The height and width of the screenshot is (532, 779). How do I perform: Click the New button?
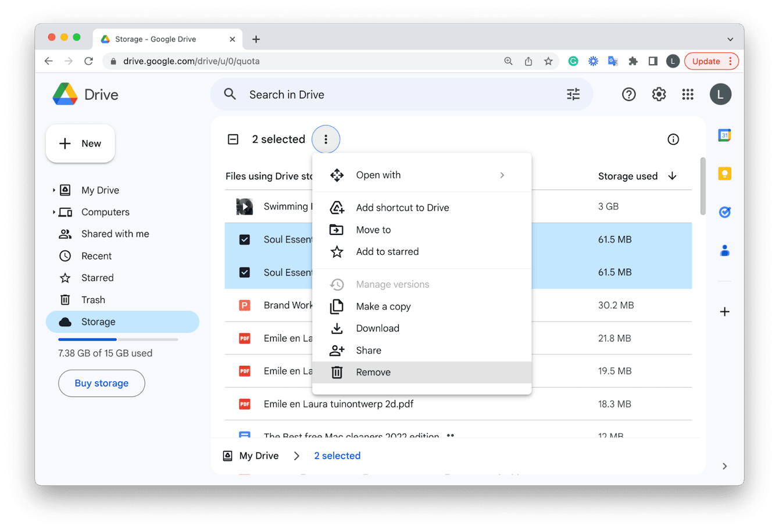coord(80,144)
